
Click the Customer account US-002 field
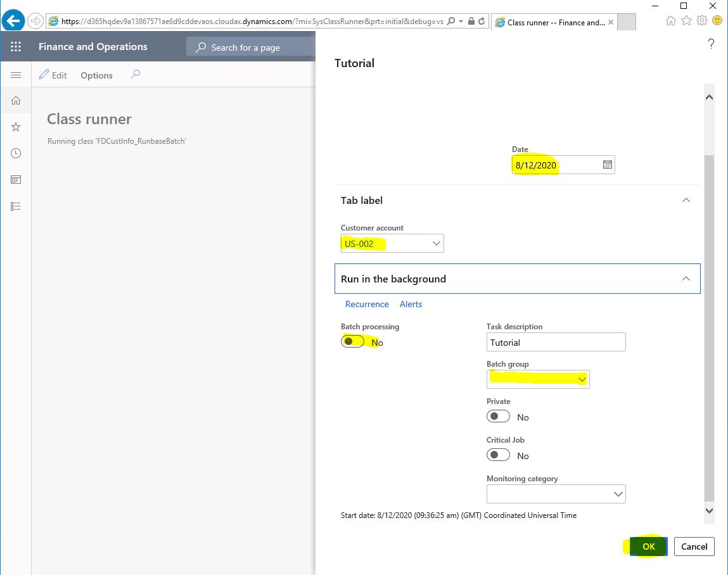[x=392, y=243]
